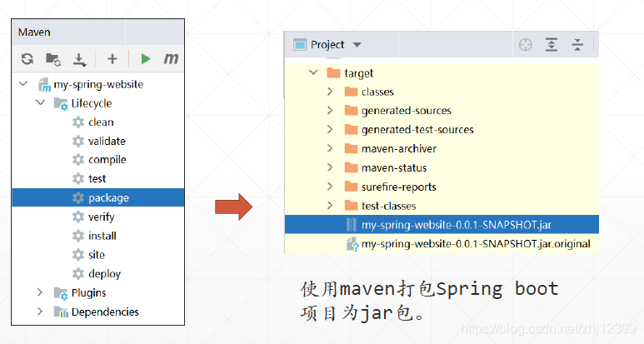Click the collapse all icon in Project
Screen dimensions: 644x344
[577, 44]
